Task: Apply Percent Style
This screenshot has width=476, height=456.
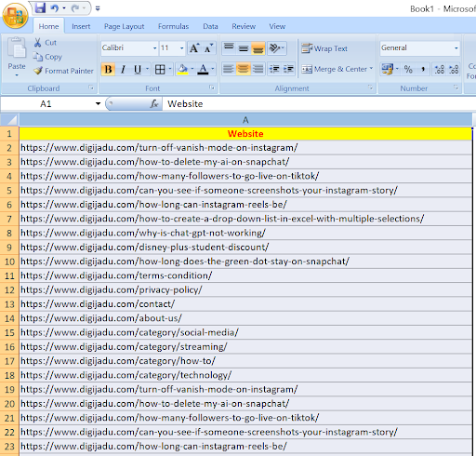Action: click(408, 69)
